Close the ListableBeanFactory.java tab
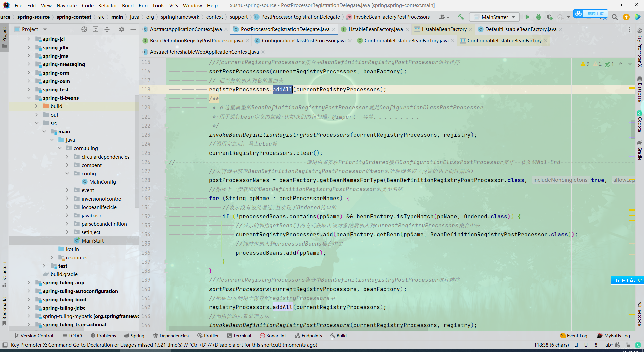This screenshot has height=352, width=644. point(407,30)
